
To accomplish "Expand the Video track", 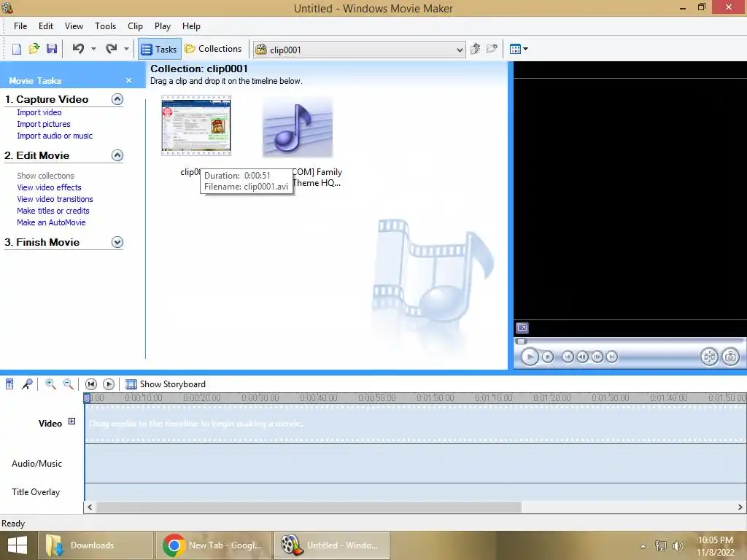I will [71, 421].
